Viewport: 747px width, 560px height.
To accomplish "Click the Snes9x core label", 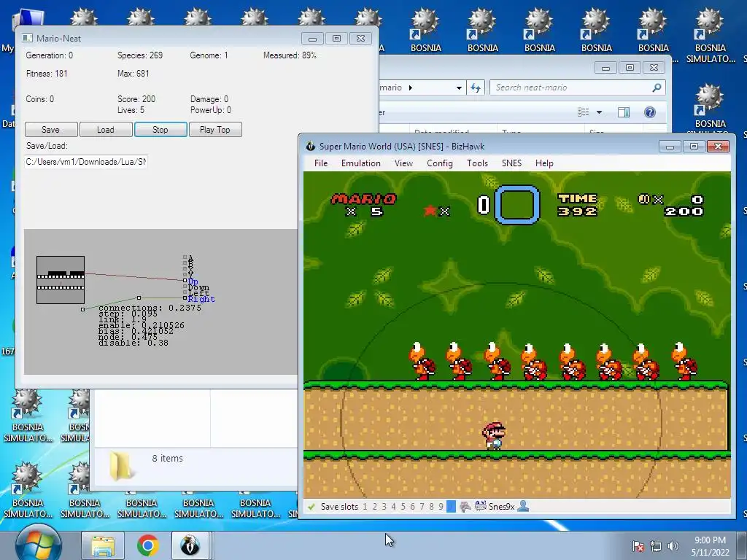I will click(501, 507).
